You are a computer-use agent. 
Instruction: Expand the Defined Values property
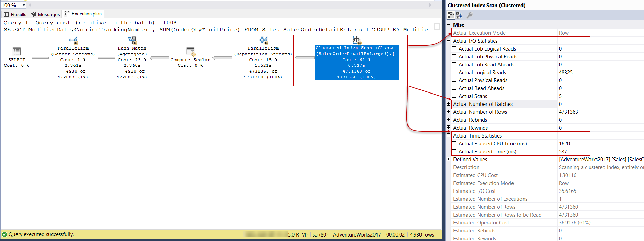pyautogui.click(x=448, y=159)
